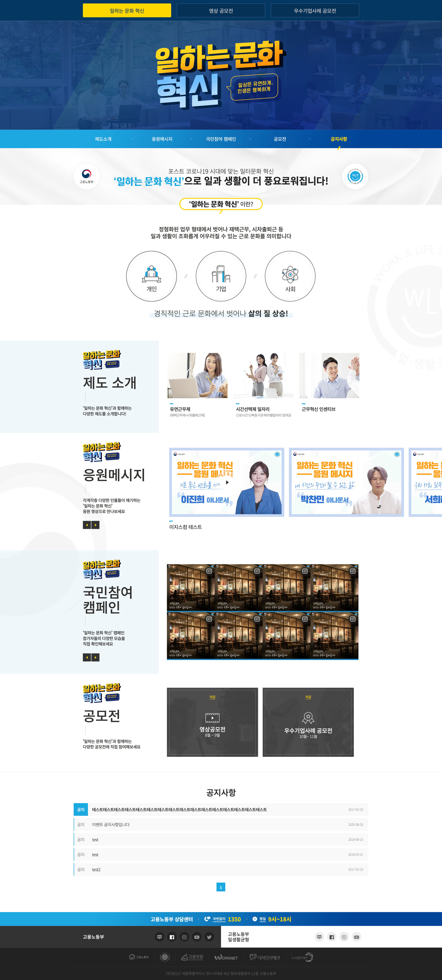Open 일생활균형 Instagram icon in footer
Image resolution: width=442 pixels, height=980 pixels.
tap(344, 937)
